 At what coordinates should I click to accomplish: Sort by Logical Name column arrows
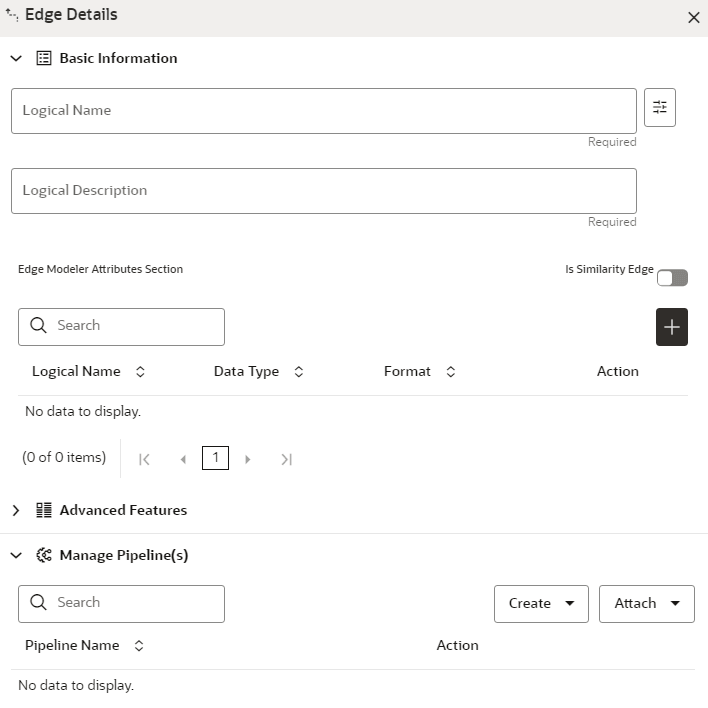140,372
